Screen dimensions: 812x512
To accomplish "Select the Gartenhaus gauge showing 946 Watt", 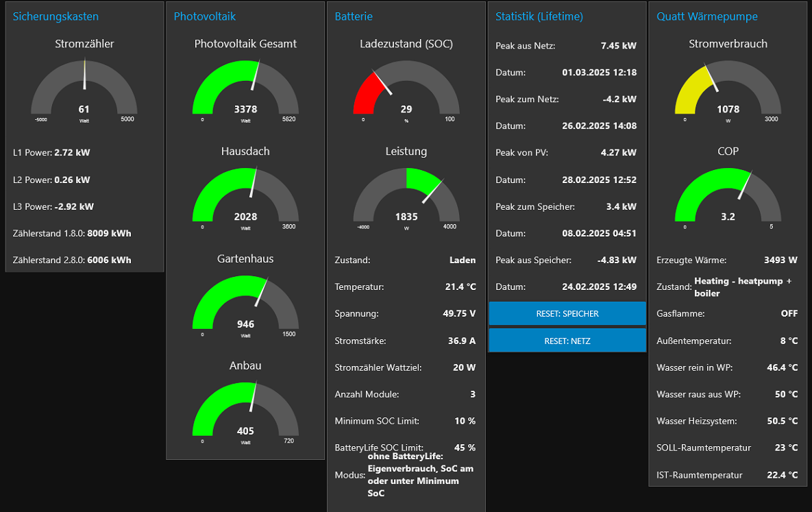I will point(245,304).
